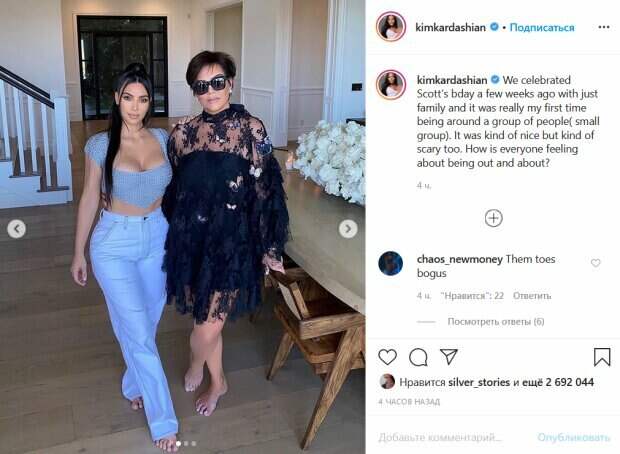Screen dimensions: 620x454
Task: Open kimkardashian profile picture in header
Action: click(x=391, y=26)
